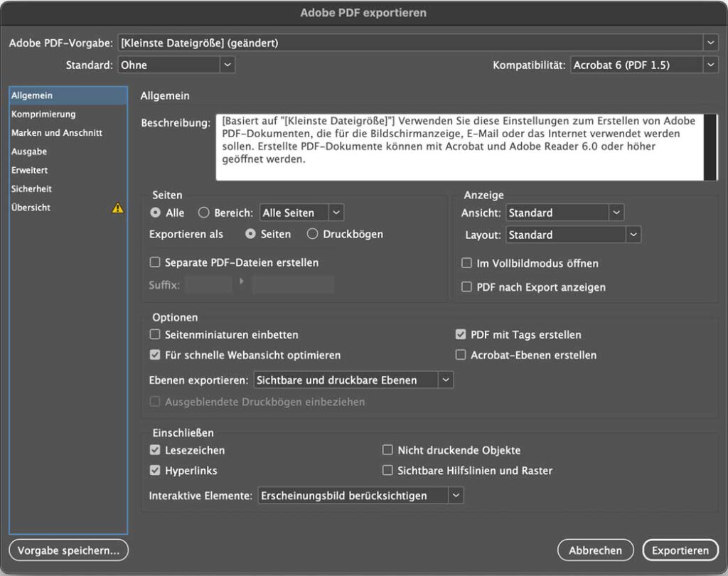The height and width of the screenshot is (576, 728).
Task: Check Seitenminiaturen einbetten option
Action: [154, 334]
